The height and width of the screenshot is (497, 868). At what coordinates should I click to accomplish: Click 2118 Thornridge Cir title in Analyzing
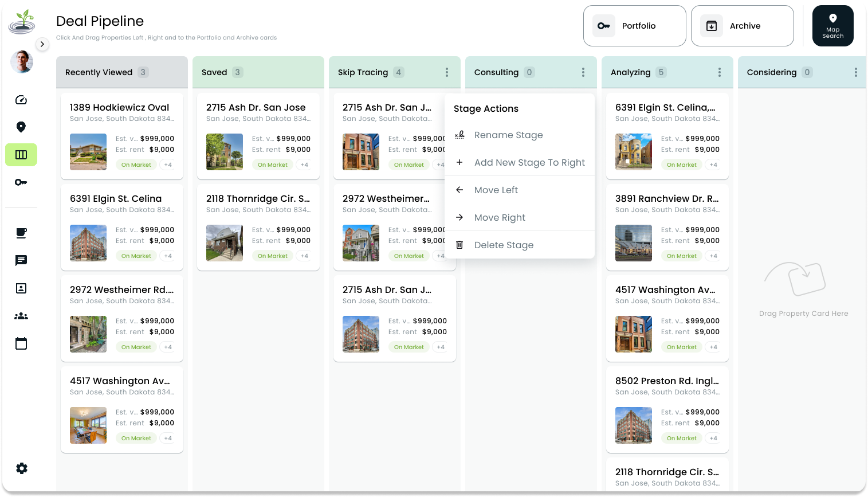667,472
